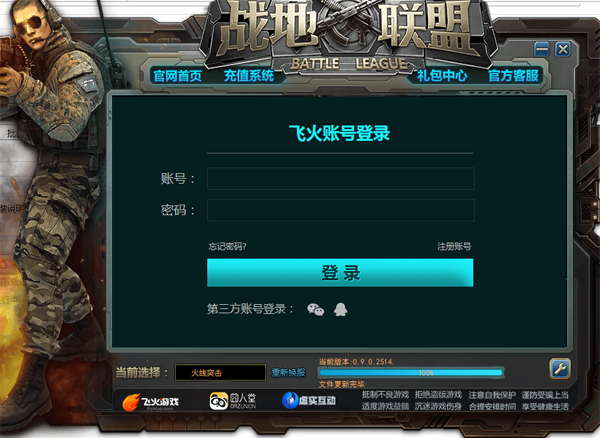Minimize the launcher window

point(541,49)
